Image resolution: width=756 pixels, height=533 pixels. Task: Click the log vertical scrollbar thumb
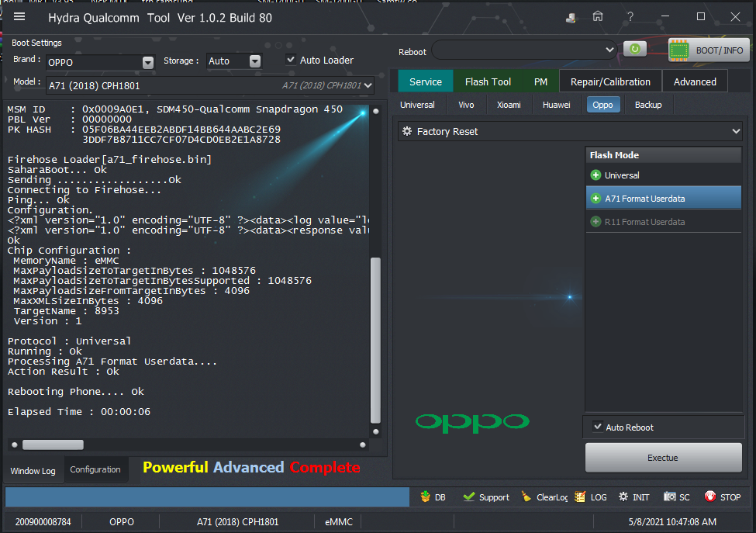pos(375,340)
